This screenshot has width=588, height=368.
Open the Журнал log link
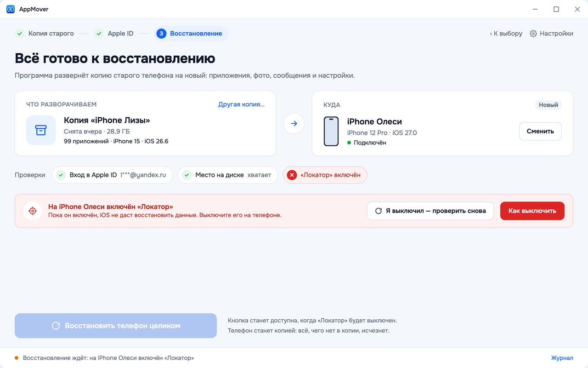562,358
